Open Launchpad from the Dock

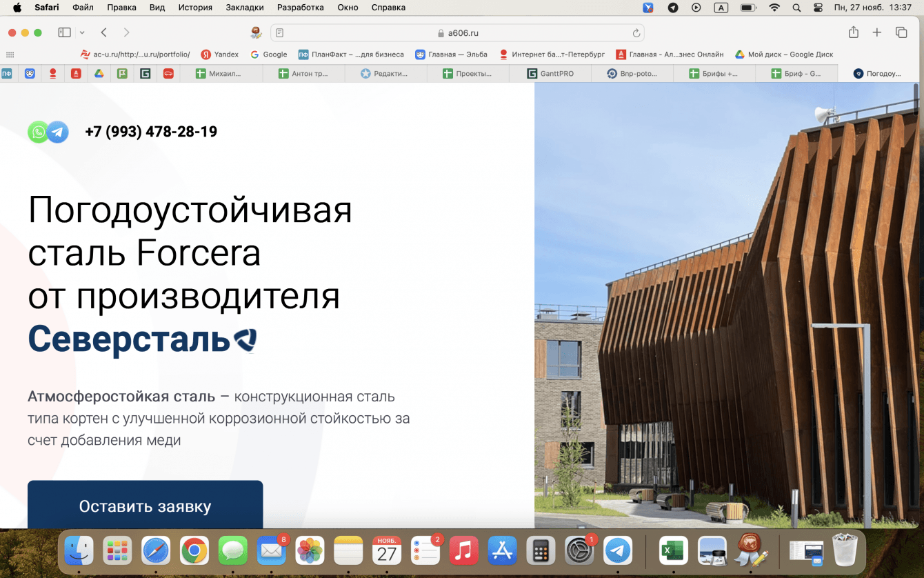pyautogui.click(x=117, y=551)
